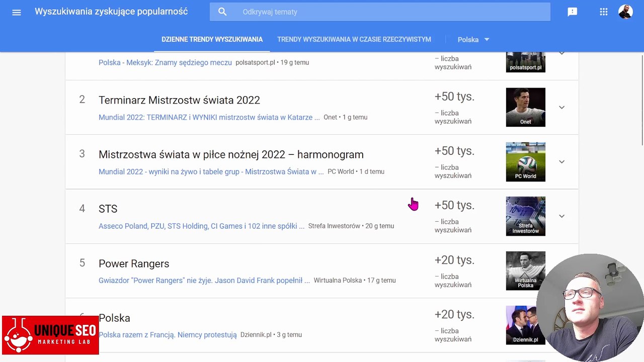644x362 pixels.
Task: Select the STS trend title
Action: pyautogui.click(x=108, y=209)
